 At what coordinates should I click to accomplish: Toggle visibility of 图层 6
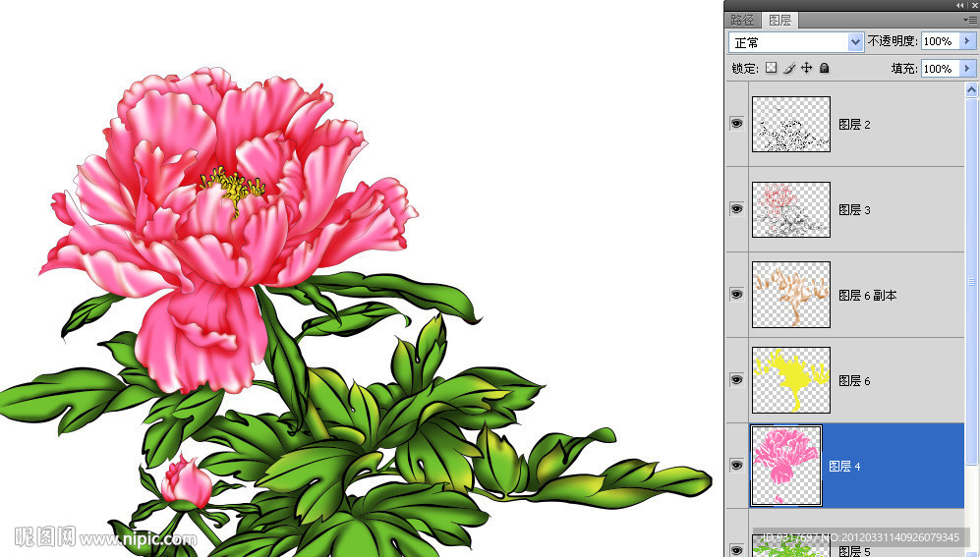pos(737,379)
